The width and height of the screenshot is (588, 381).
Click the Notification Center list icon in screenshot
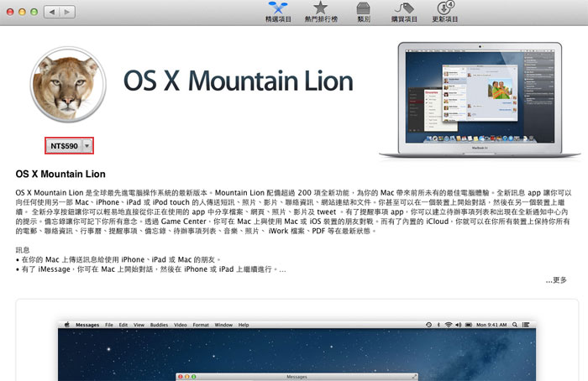tap(526, 325)
